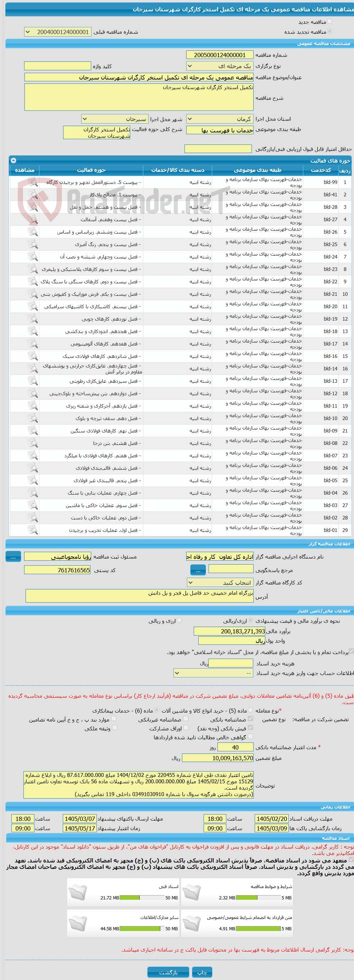Toggle the ضمانتنامه بانکی checkbox
Screen dimensions: 354x980
(250, 719)
